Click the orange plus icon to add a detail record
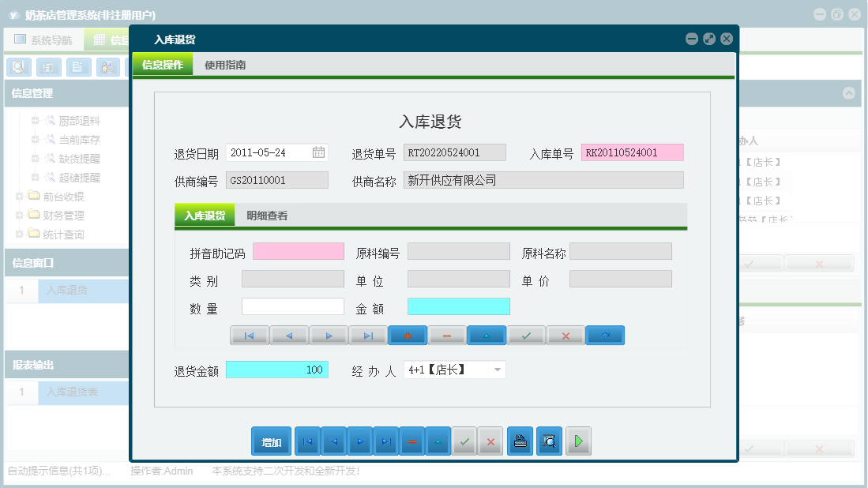Viewport: 868px width, 488px height. [408, 335]
